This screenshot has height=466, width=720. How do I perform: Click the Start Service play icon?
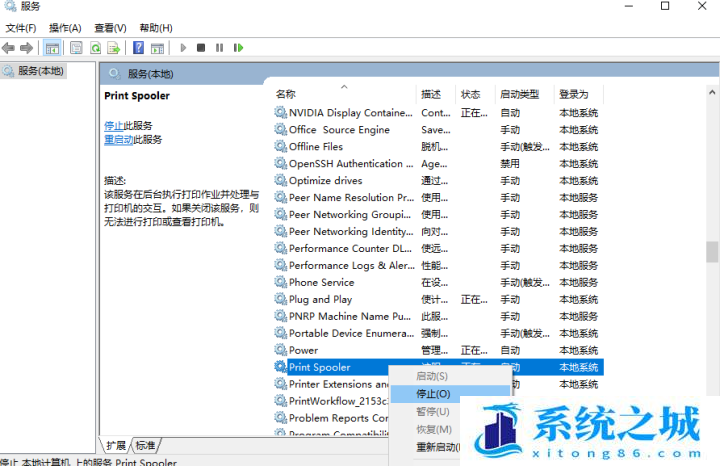[x=183, y=48]
